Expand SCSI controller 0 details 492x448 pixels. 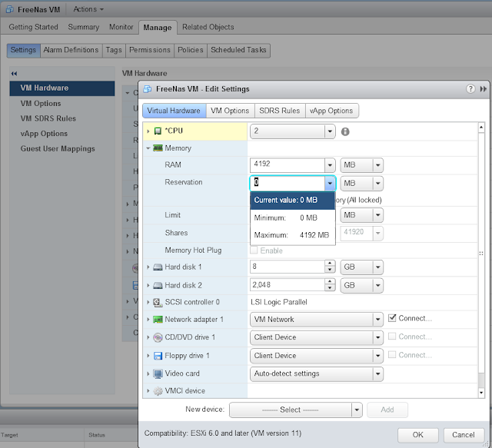148,302
